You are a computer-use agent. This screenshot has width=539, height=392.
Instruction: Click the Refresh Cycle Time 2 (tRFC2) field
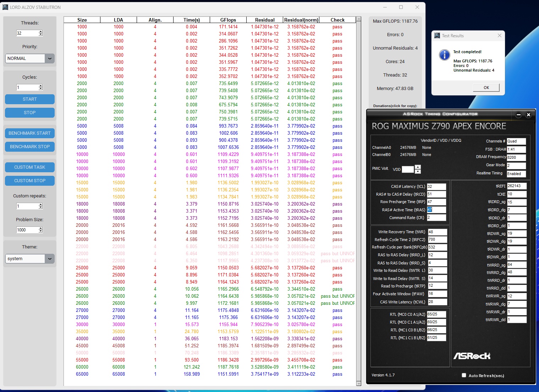tap(438, 240)
